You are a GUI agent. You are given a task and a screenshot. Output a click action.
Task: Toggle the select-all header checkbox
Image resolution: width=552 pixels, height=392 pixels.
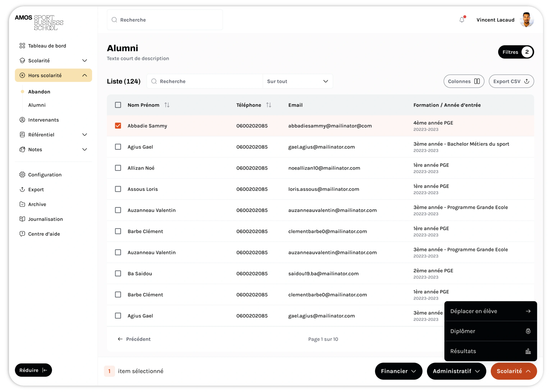pos(118,105)
